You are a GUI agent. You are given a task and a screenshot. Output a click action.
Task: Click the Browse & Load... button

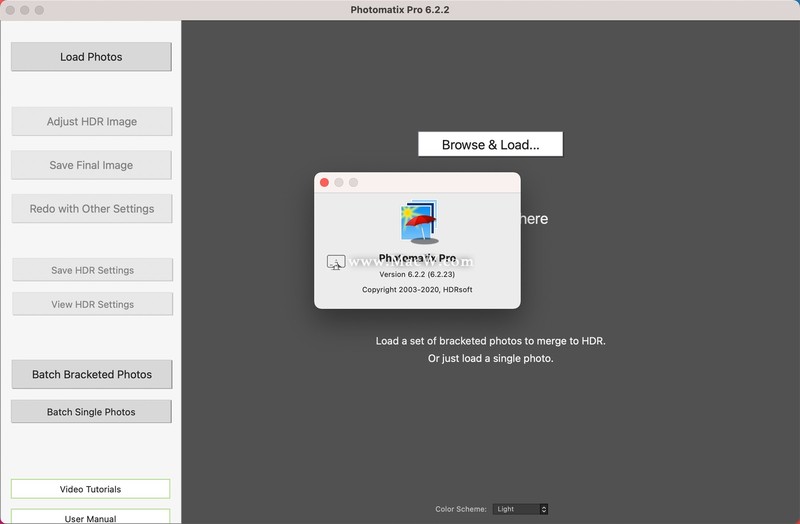(x=490, y=144)
